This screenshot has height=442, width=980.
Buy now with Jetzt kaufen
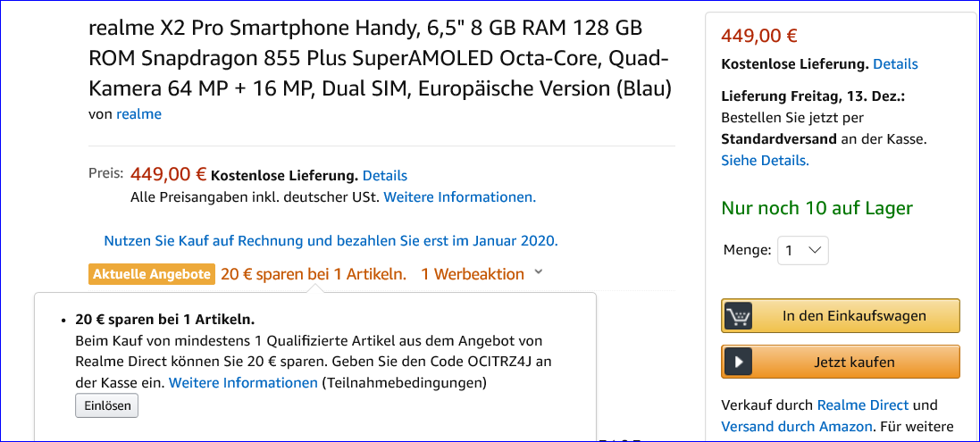click(841, 363)
